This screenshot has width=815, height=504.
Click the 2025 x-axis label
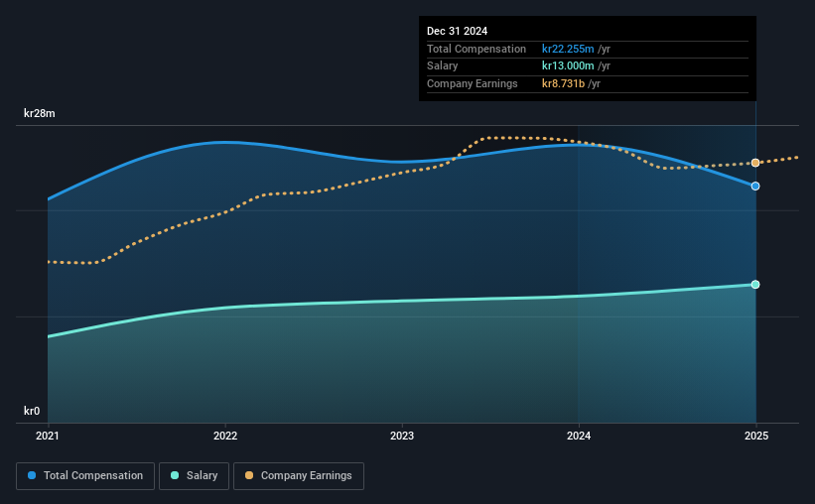click(756, 436)
